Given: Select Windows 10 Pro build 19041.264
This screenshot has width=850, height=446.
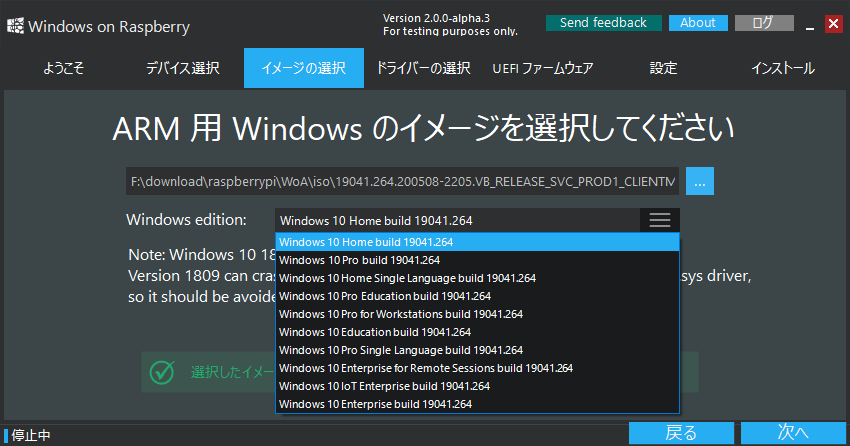Looking at the screenshot, I should (477, 260).
